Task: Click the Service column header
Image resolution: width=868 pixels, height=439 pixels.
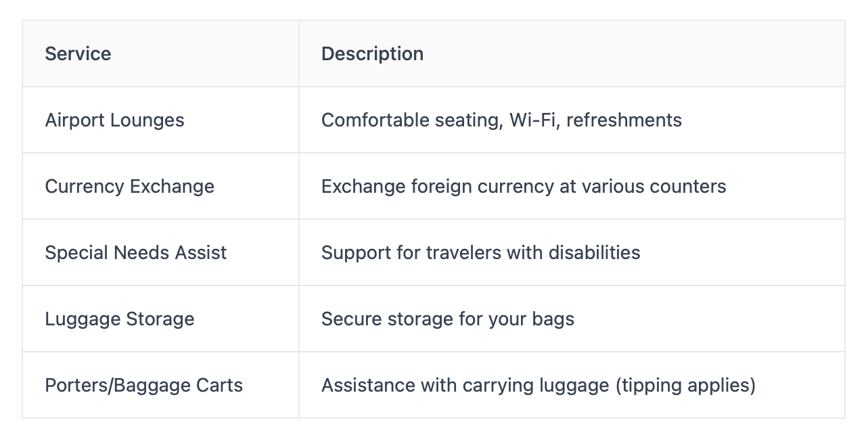Action: (x=78, y=54)
